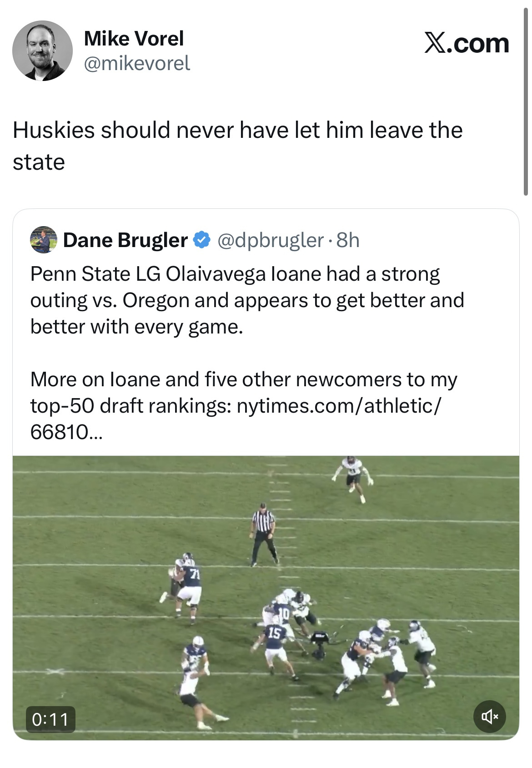
Task: Open the Mike Vorel display name
Action: pos(134,38)
